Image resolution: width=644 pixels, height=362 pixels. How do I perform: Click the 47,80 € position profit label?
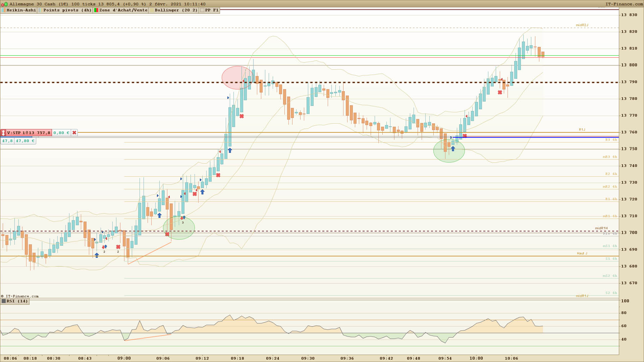[x=25, y=141]
